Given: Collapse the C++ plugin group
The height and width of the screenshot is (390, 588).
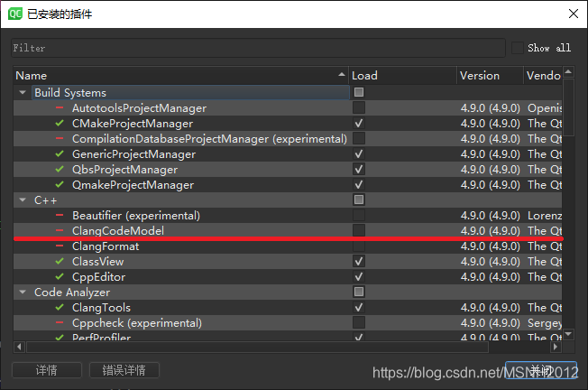Looking at the screenshot, I should [23, 200].
